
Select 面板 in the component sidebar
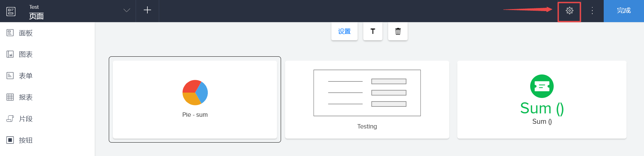tap(26, 33)
